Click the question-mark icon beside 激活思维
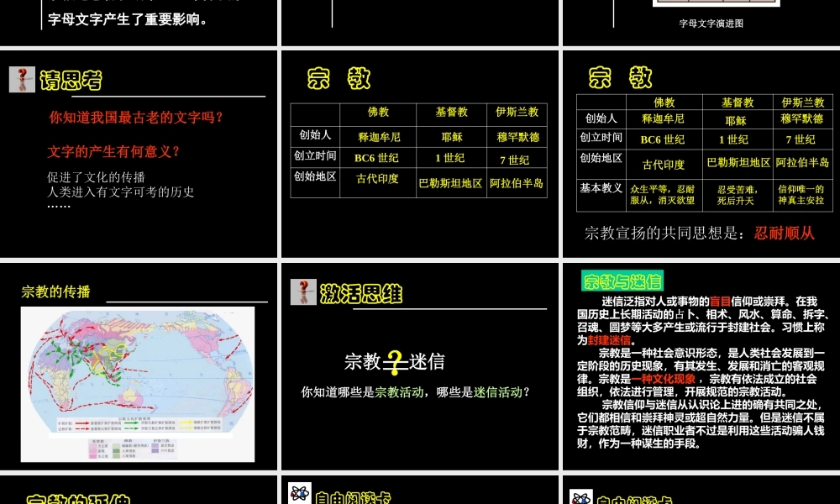840x504 pixels. coord(303,292)
